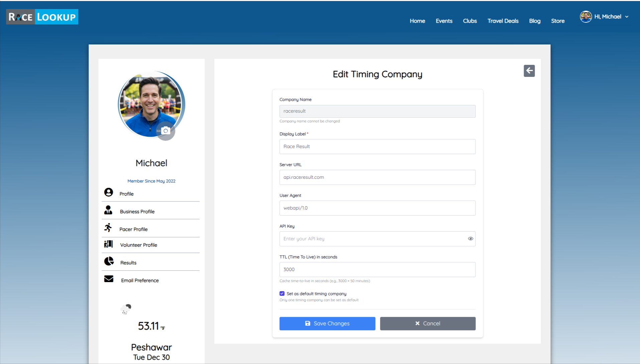Click the Save Changes button

[327, 323]
